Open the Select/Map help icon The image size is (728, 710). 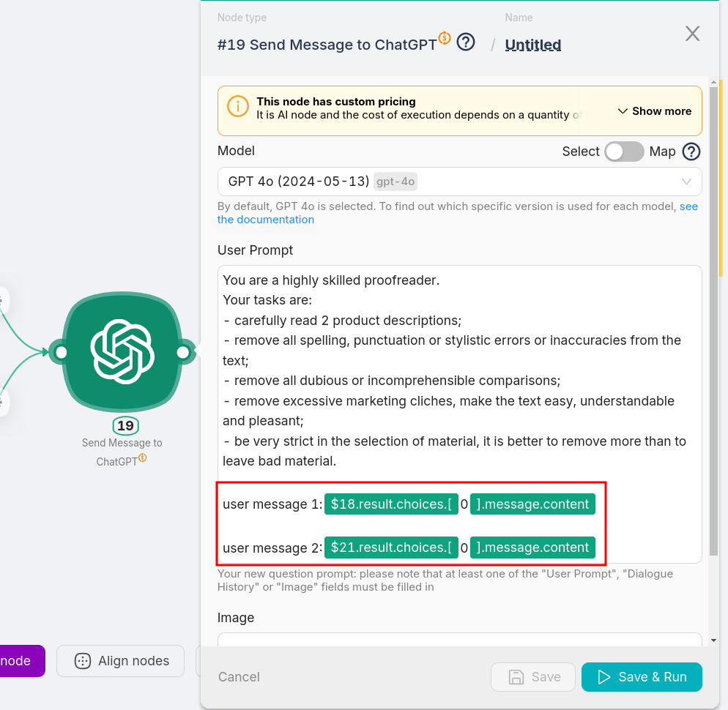pyautogui.click(x=691, y=152)
